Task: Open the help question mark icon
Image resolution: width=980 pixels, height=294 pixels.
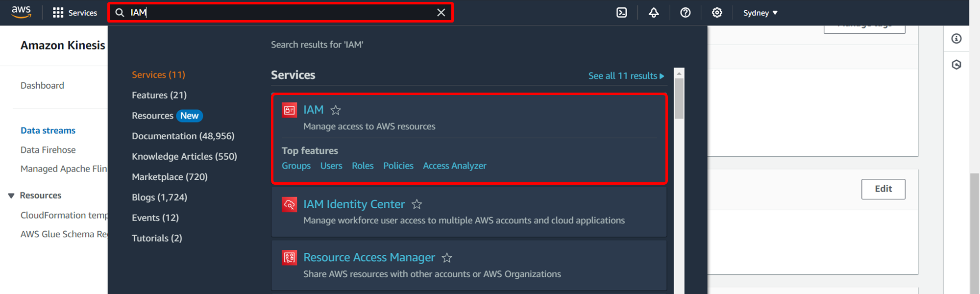Action: pos(686,13)
